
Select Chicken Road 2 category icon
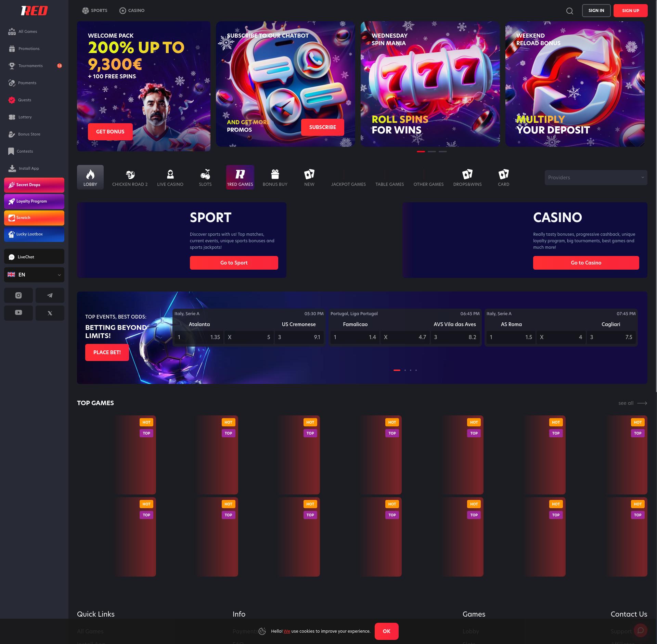point(130,175)
